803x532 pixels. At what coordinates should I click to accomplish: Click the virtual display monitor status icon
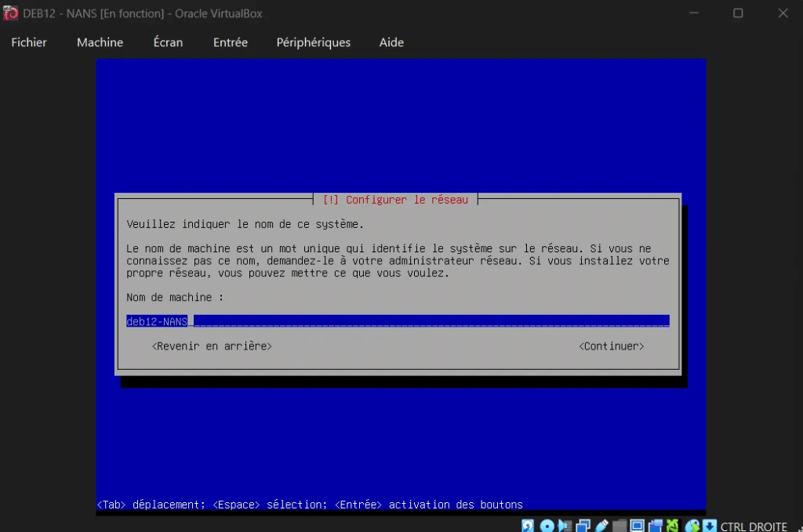[x=638, y=526]
